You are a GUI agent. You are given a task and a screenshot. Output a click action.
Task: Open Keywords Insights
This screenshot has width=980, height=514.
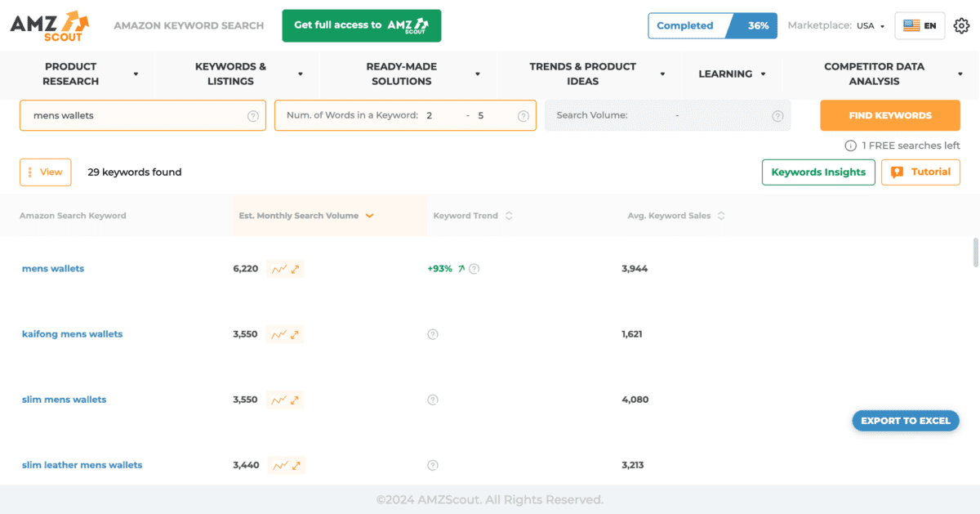(818, 172)
